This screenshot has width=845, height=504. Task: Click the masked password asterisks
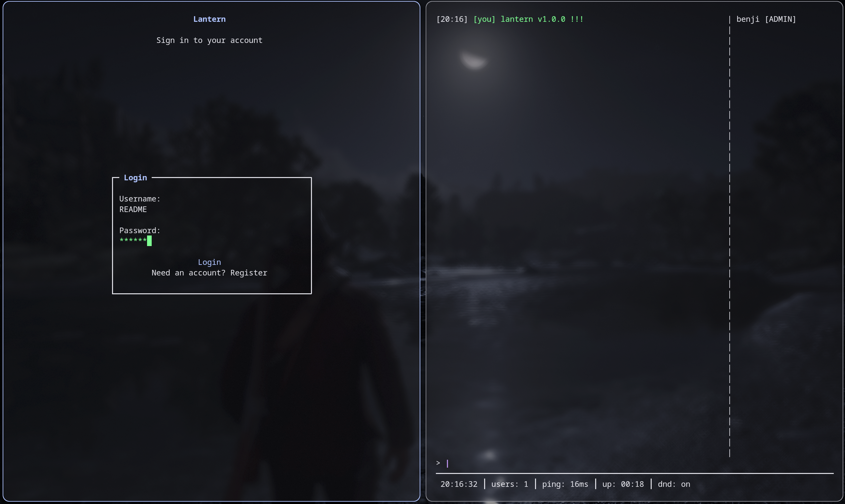[133, 240]
